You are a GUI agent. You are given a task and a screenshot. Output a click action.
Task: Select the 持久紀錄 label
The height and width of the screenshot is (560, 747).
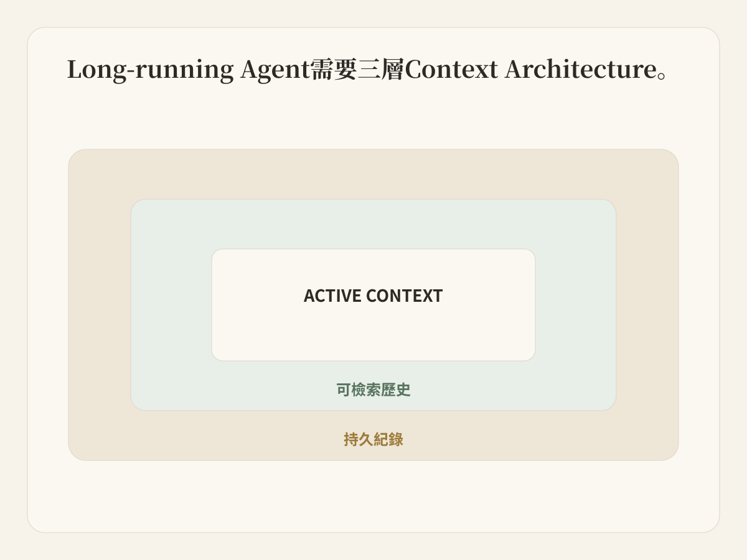pyautogui.click(x=374, y=439)
